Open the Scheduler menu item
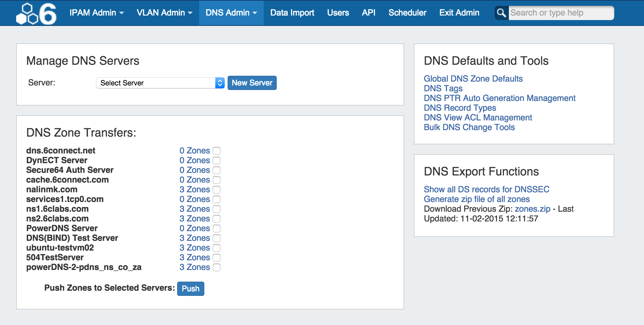This screenshot has width=644, height=325. [x=407, y=13]
